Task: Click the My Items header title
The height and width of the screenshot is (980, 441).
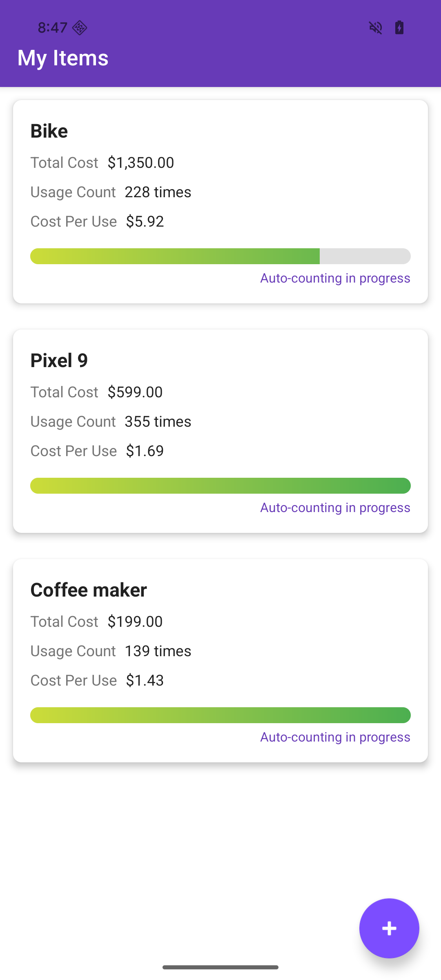Action: click(x=63, y=58)
